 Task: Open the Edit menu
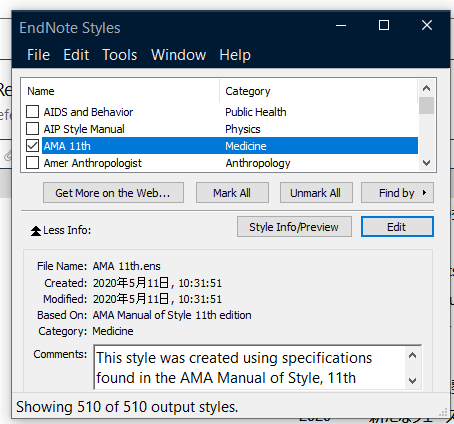point(76,55)
